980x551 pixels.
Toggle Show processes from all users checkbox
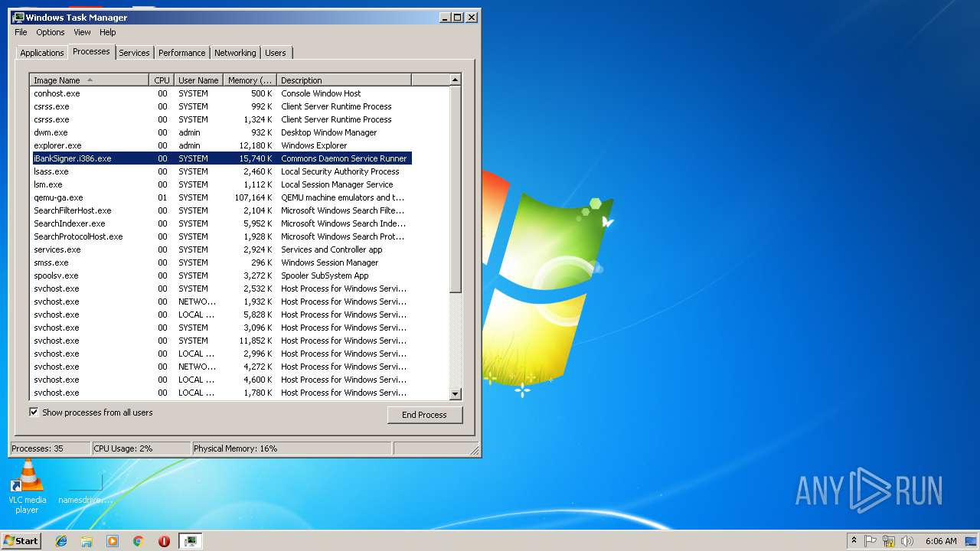point(34,412)
